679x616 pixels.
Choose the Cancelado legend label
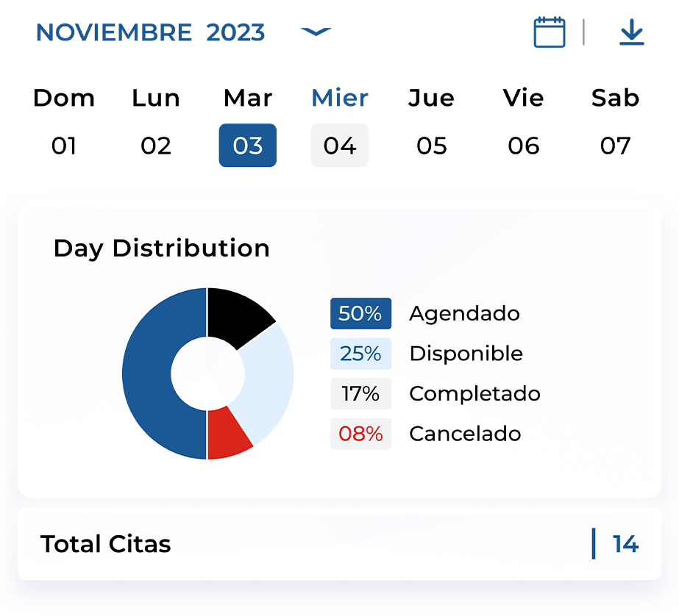pyautogui.click(x=465, y=434)
